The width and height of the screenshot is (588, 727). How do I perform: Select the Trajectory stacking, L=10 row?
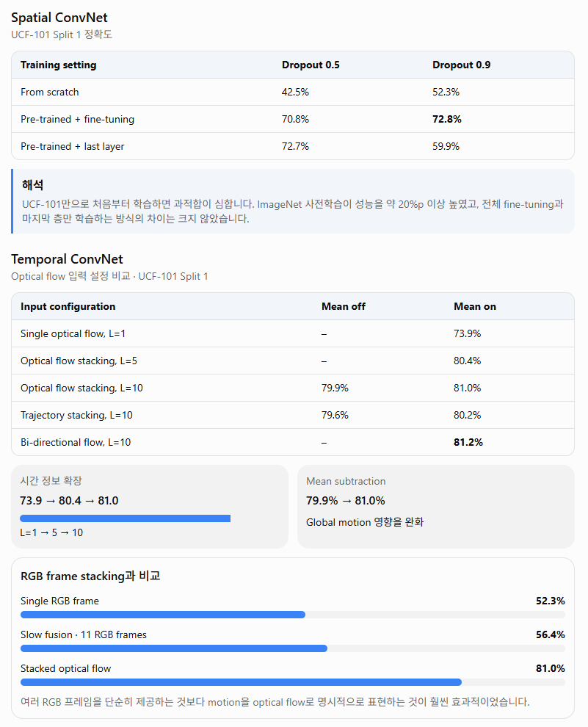click(293, 416)
